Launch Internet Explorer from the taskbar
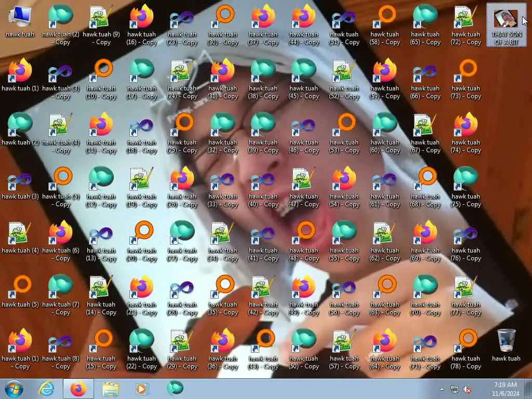Viewport: 532px width, 399px height. 46,389
